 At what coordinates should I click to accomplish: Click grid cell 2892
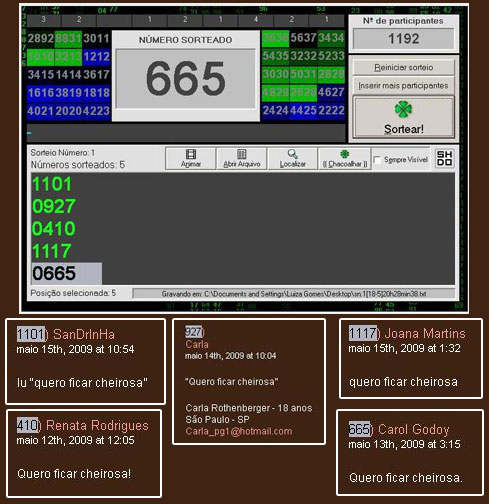point(41,38)
